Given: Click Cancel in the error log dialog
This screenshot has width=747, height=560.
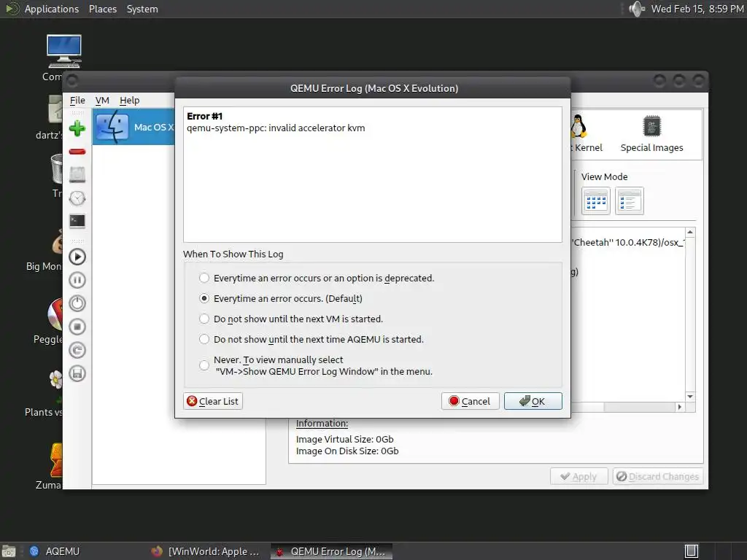Looking at the screenshot, I should 470,401.
